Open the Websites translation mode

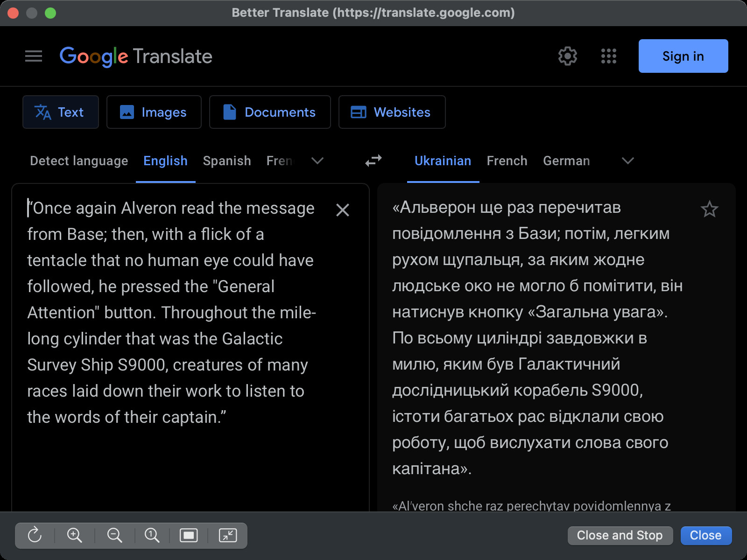click(x=392, y=112)
